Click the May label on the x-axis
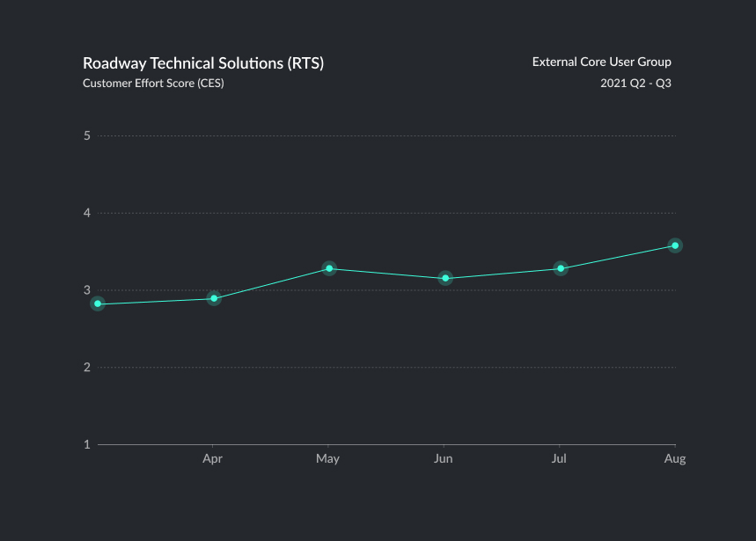 327,459
